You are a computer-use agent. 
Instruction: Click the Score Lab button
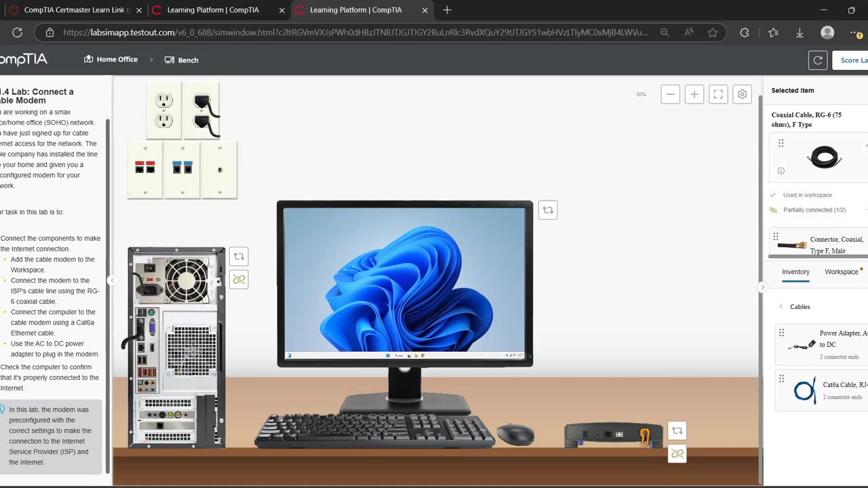point(850,60)
